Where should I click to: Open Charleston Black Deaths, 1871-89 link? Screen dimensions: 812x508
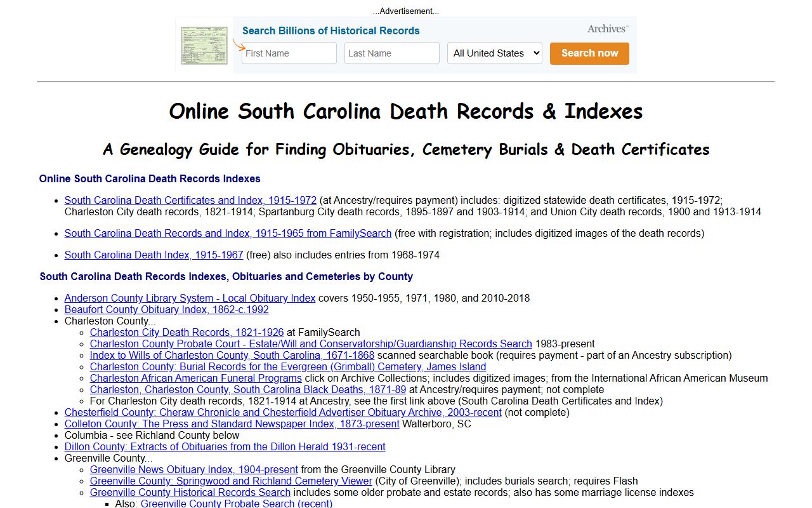tap(248, 389)
